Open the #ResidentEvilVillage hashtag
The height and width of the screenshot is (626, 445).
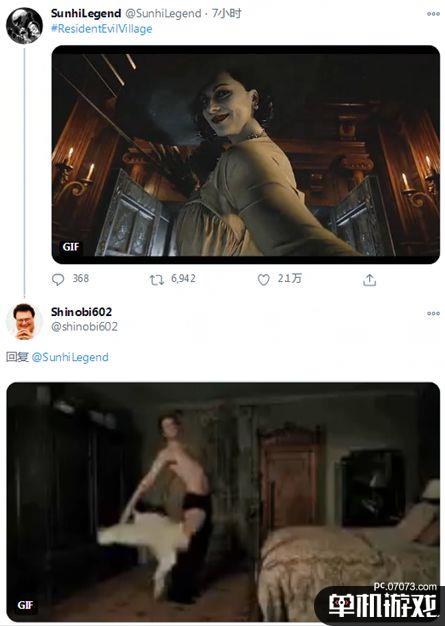pyautogui.click(x=102, y=29)
